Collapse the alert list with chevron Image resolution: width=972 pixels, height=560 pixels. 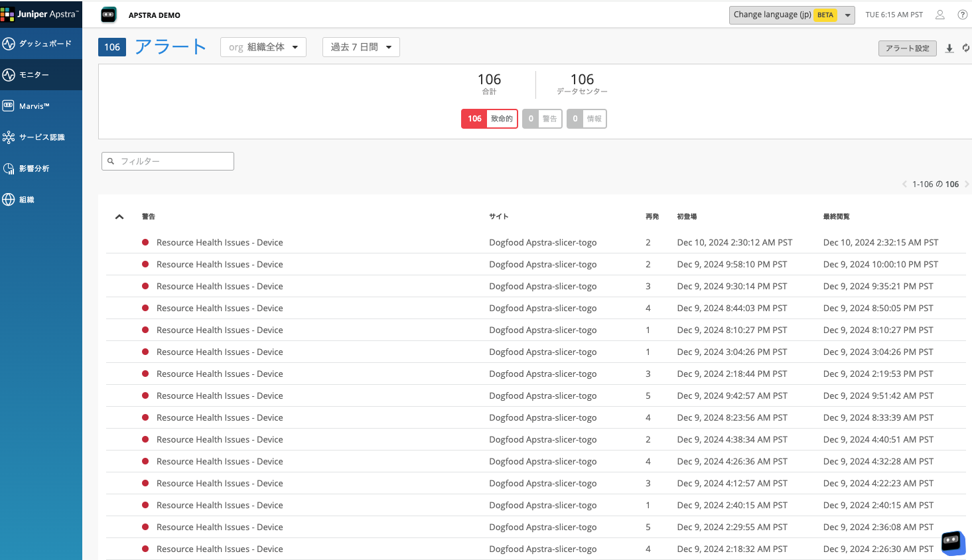(x=119, y=217)
